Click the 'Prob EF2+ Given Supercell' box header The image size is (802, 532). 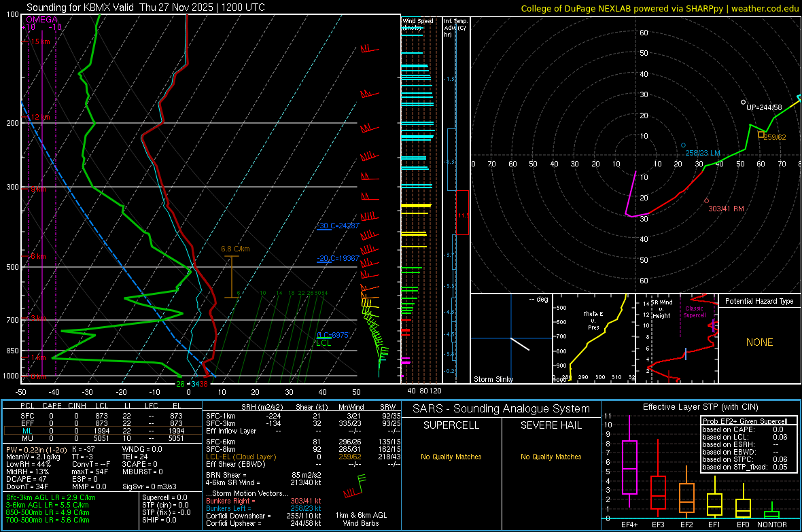coord(745,421)
